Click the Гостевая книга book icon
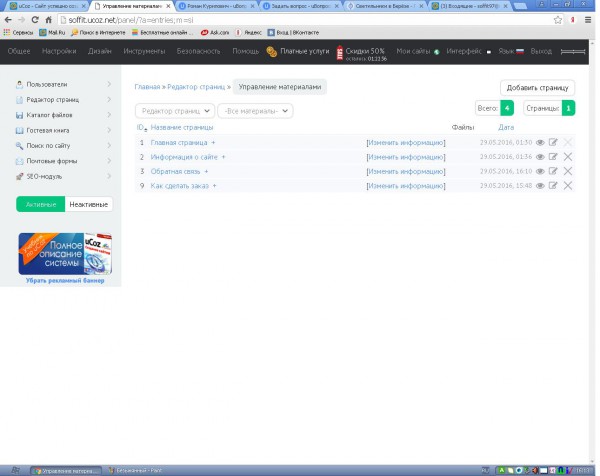Image resolution: width=600 pixels, height=476 pixels. click(19, 130)
